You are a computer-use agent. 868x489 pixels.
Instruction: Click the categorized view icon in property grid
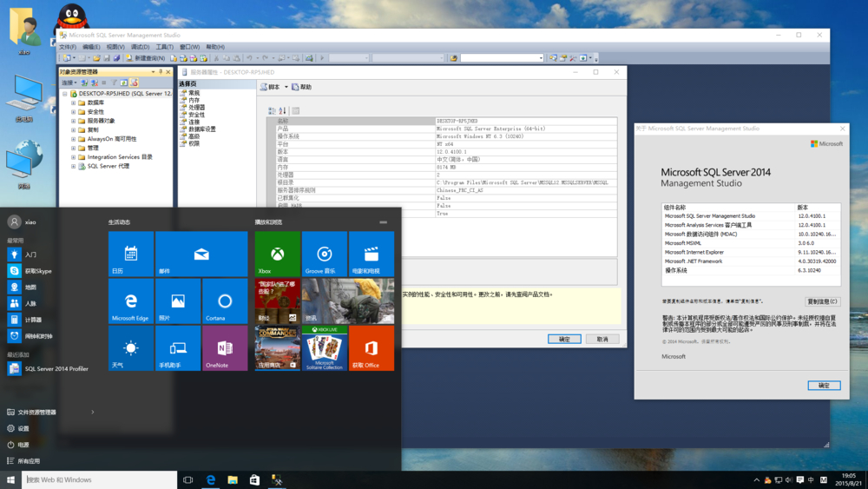[272, 111]
